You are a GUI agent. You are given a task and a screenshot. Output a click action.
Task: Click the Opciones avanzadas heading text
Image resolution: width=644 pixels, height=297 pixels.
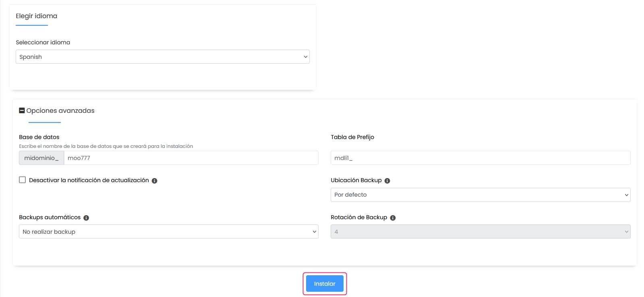[x=60, y=111]
